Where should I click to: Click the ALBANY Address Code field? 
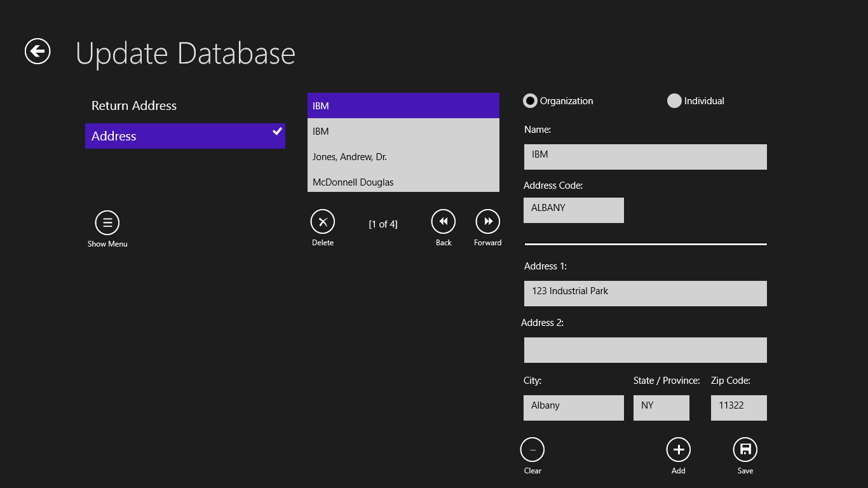(573, 210)
